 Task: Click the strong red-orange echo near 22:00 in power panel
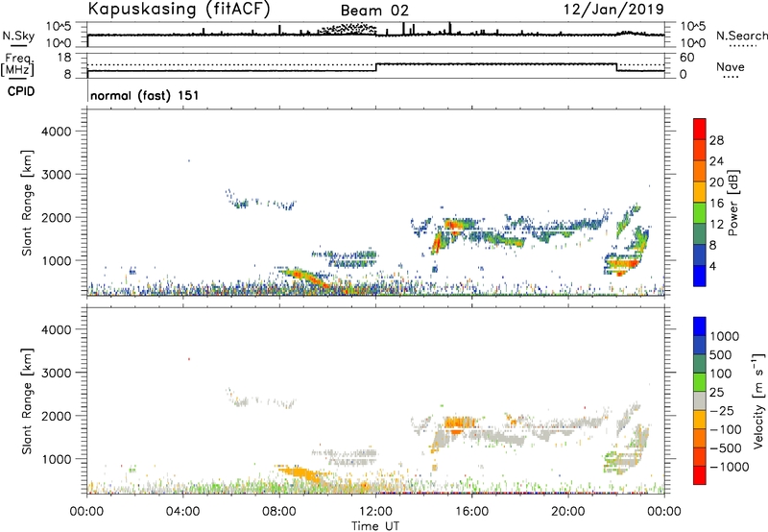point(623,265)
